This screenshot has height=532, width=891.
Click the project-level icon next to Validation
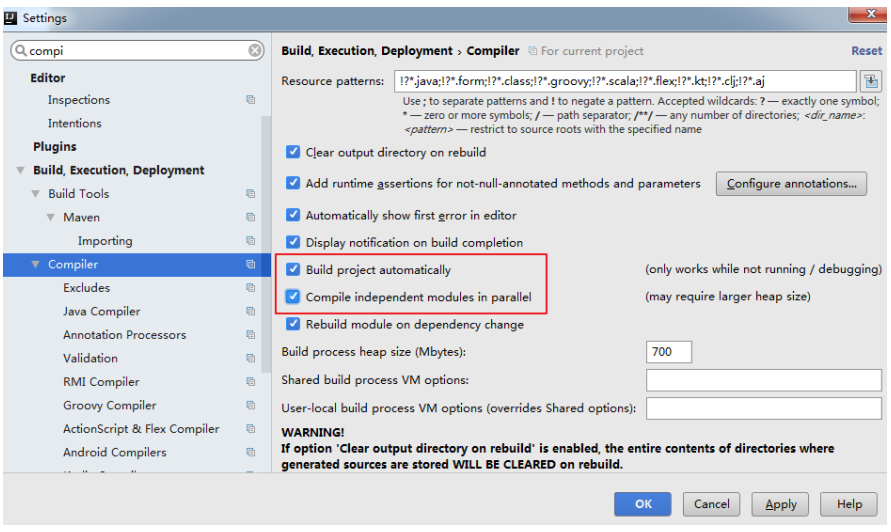point(250,358)
